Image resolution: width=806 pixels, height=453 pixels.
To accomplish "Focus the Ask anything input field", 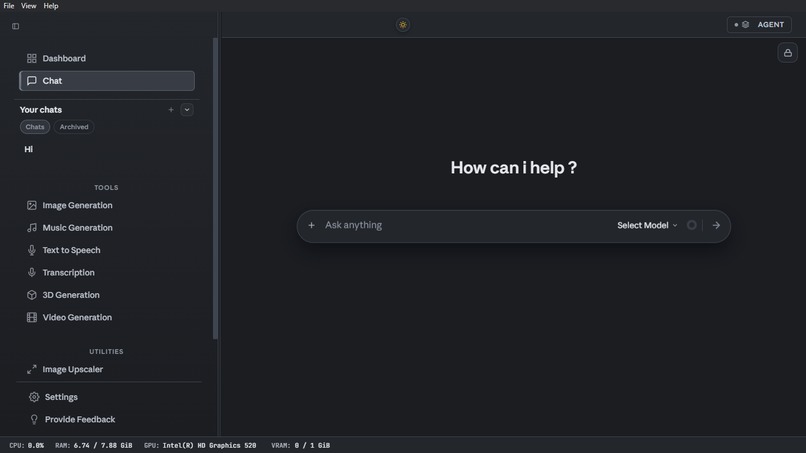I will coord(465,225).
